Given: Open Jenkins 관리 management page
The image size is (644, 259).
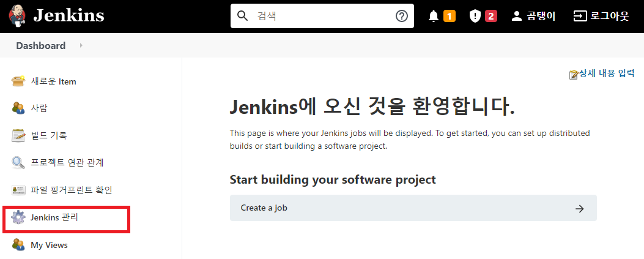Looking at the screenshot, I should [54, 217].
